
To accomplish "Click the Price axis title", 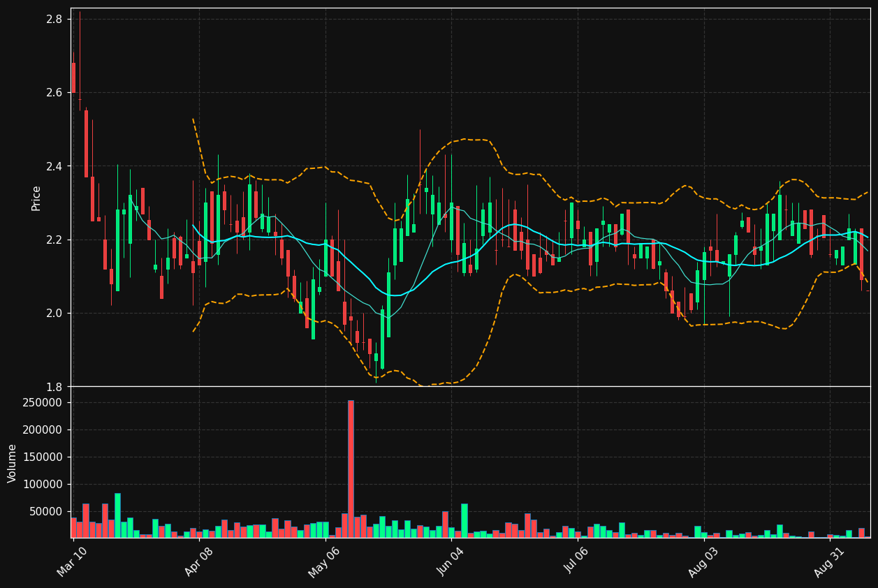I will 36,198.
